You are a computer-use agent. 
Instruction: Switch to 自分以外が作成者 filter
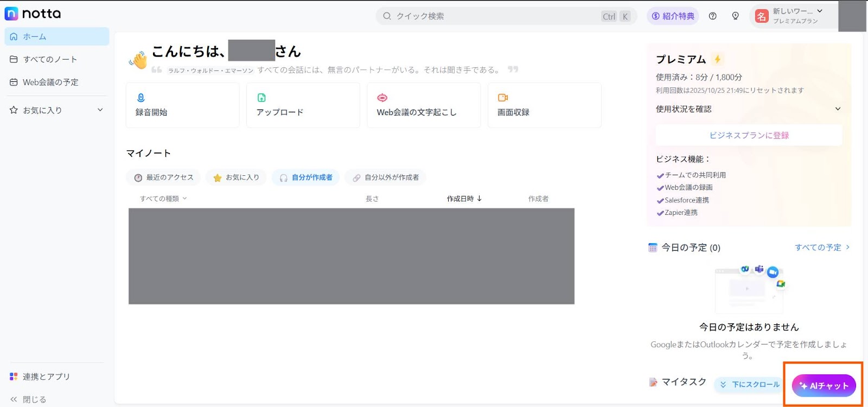(x=386, y=177)
